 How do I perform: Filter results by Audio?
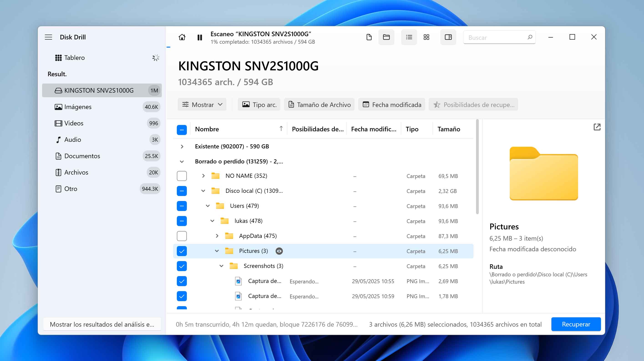coord(102,140)
